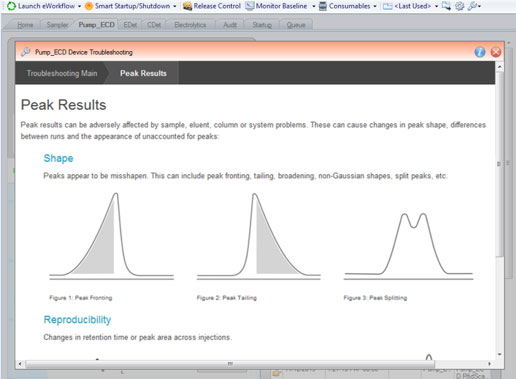Image resolution: width=516 pixels, height=379 pixels.
Task: Click the Smart Startup/Shutdown sun icon
Action: [89, 6]
